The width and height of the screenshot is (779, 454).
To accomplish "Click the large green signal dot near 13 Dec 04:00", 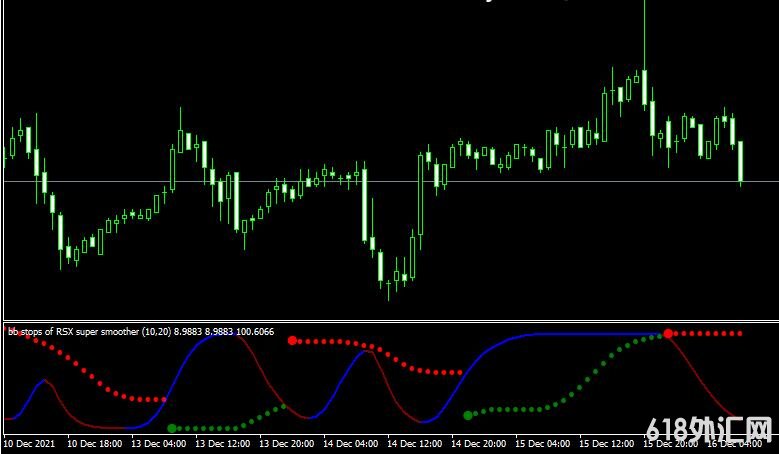I will [172, 428].
